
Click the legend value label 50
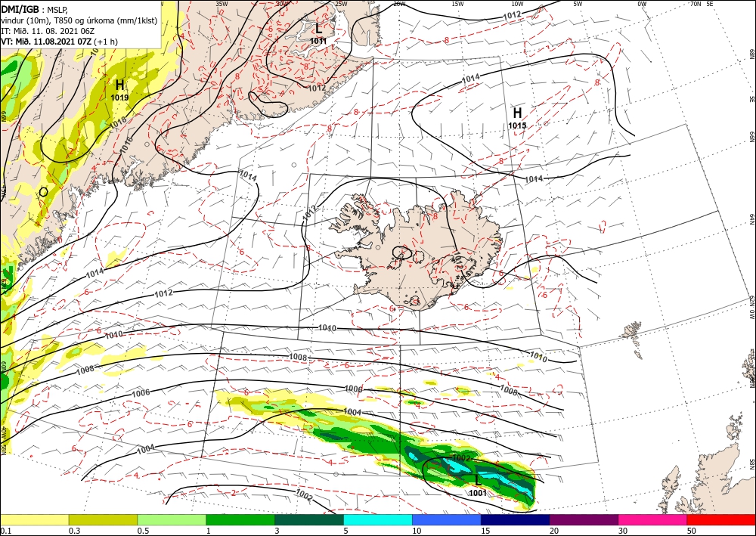tap(692, 531)
